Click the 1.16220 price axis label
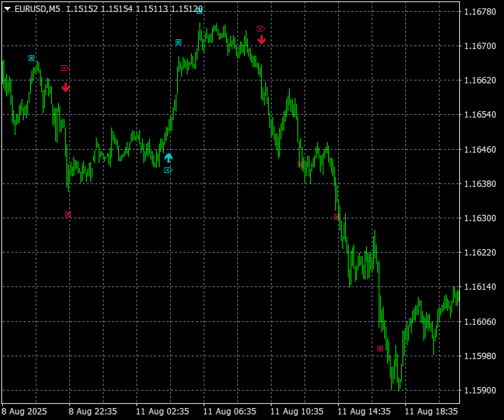Screen dimensions: 504x420 480,253
